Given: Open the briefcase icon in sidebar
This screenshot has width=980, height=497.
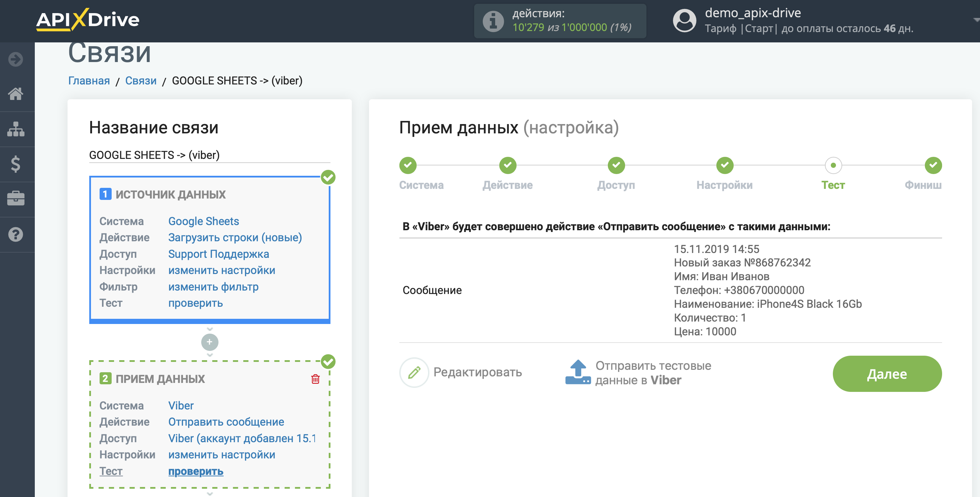Looking at the screenshot, I should 16,199.
